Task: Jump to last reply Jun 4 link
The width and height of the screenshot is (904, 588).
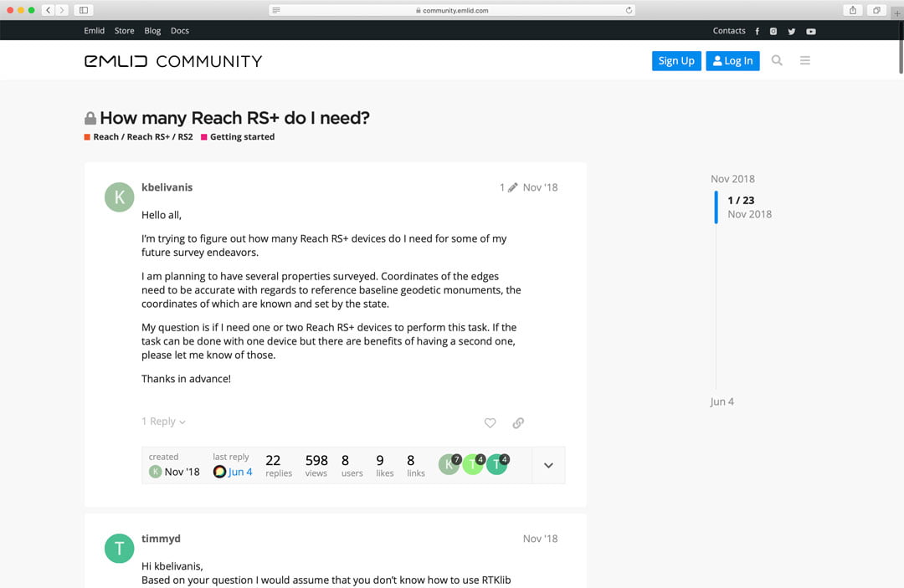Action: (x=240, y=472)
